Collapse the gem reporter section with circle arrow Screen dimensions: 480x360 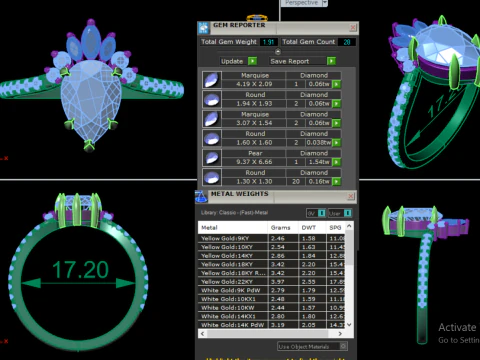tap(278, 52)
